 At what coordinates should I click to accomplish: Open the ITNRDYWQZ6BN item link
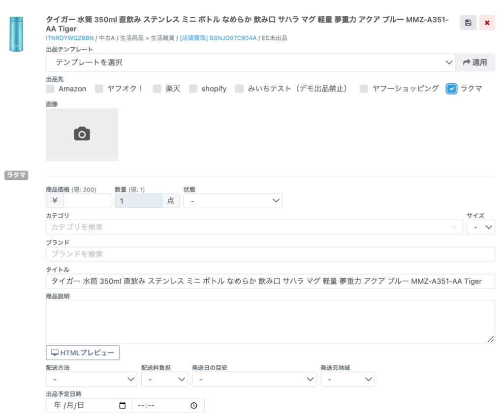(70, 38)
